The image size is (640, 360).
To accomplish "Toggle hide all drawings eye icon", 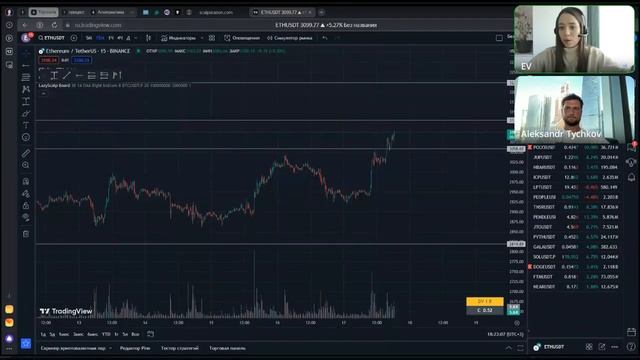I will (x=26, y=217).
